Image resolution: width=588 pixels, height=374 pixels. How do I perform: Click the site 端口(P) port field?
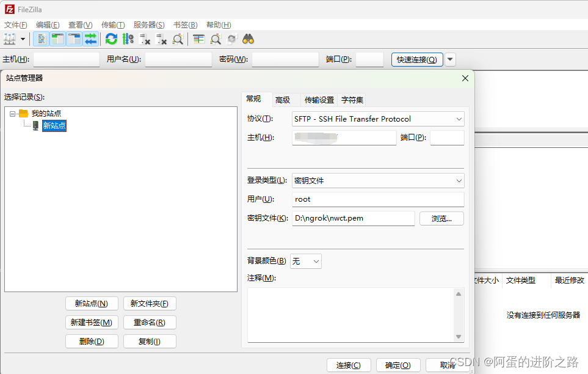(447, 137)
